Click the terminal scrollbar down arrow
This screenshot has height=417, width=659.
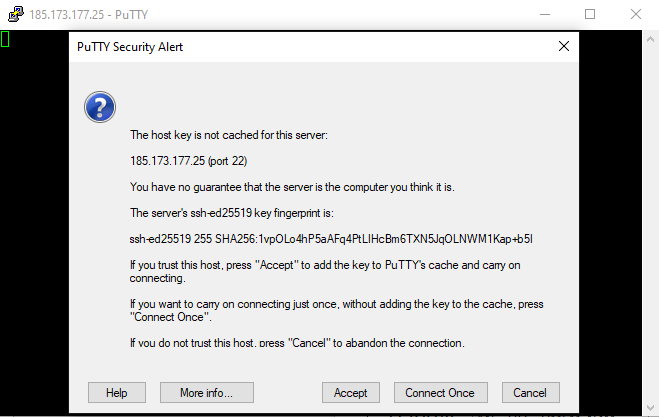(x=650, y=407)
